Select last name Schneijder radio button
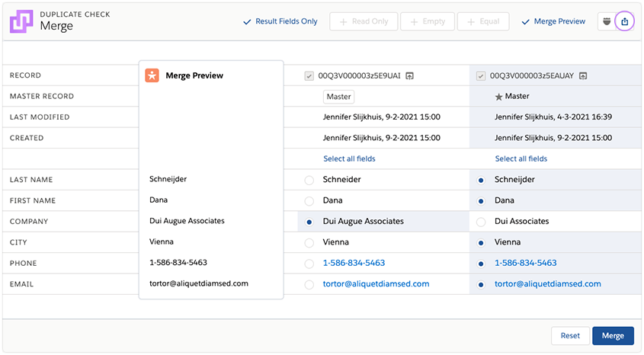The image size is (644, 355). (x=481, y=181)
